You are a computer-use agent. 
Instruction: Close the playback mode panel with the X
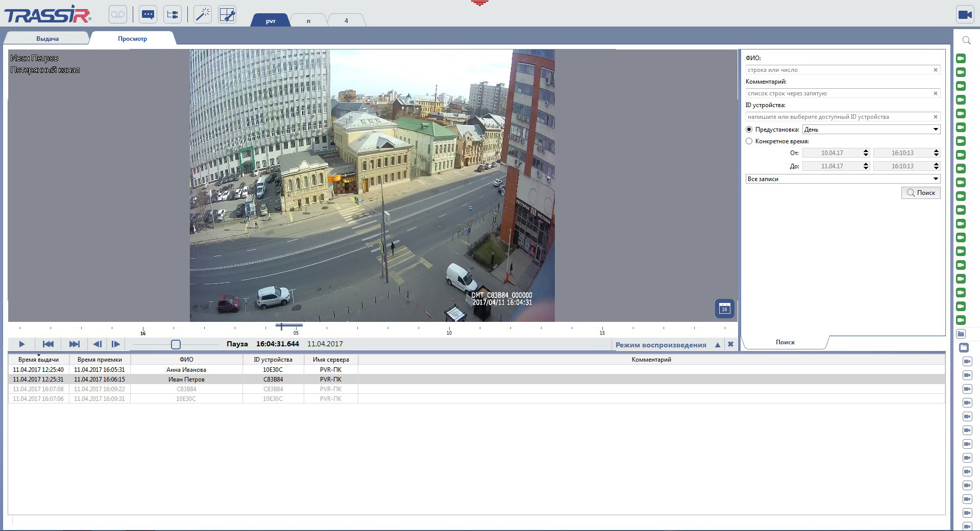click(730, 344)
